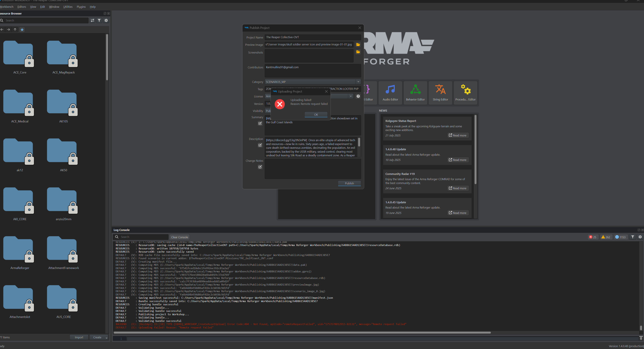
Task: Open the Plugins menu
Action: tap(81, 7)
